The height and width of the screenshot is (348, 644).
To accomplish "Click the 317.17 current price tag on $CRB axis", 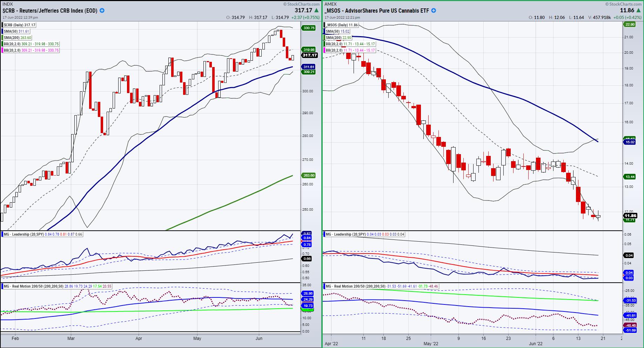I will point(309,55).
